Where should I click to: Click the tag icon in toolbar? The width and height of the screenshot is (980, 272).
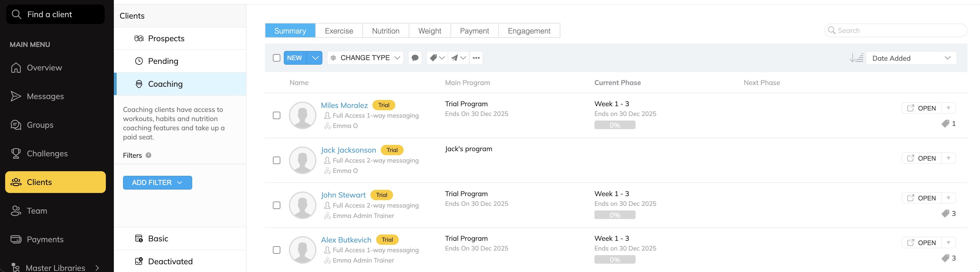(x=434, y=58)
